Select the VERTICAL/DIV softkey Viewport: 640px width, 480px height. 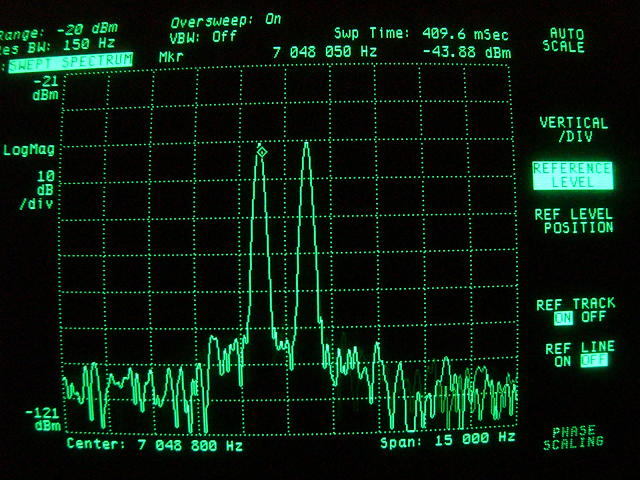click(x=573, y=129)
